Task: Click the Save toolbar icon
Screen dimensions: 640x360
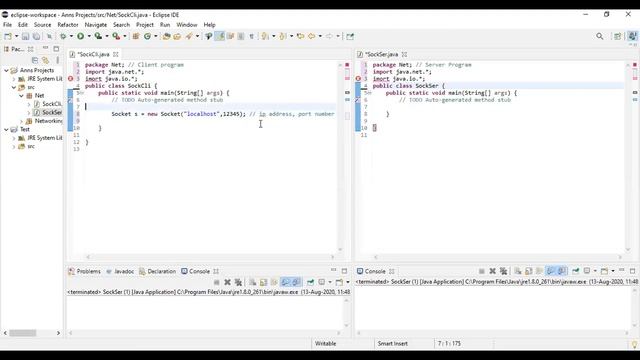Action: 25,36
